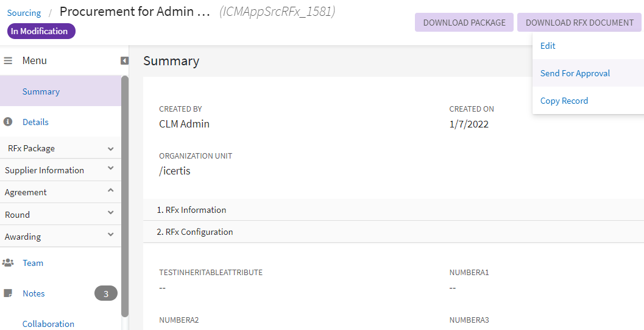Click the Download Package button
The image size is (644, 330).
click(464, 23)
